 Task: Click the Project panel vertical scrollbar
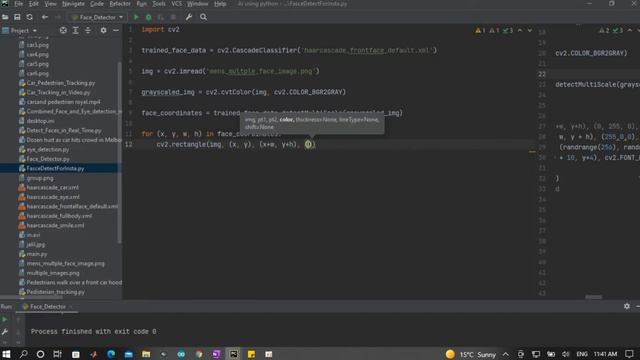119,152
